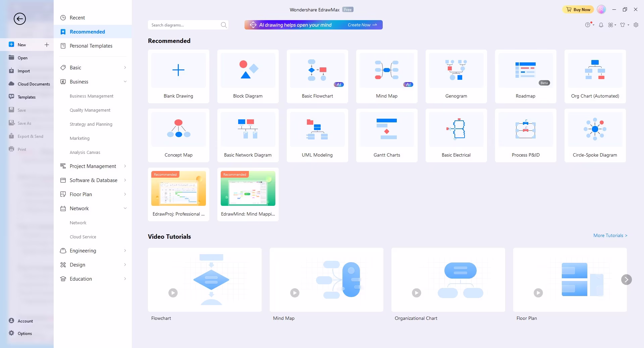Image resolution: width=644 pixels, height=348 pixels.
Task: Click the back arrow circle icon
Action: click(20, 19)
